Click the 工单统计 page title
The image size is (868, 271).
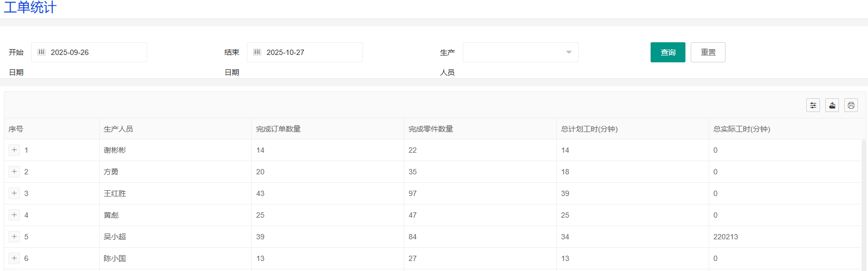pyautogui.click(x=30, y=7)
